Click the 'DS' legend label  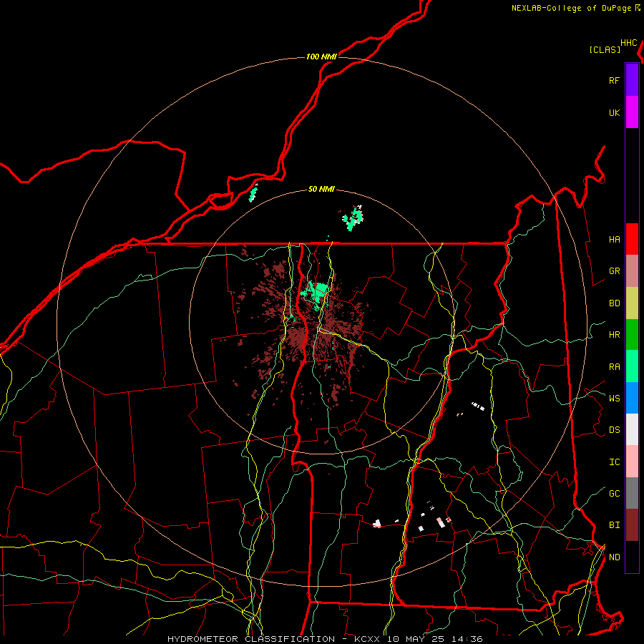tap(614, 430)
